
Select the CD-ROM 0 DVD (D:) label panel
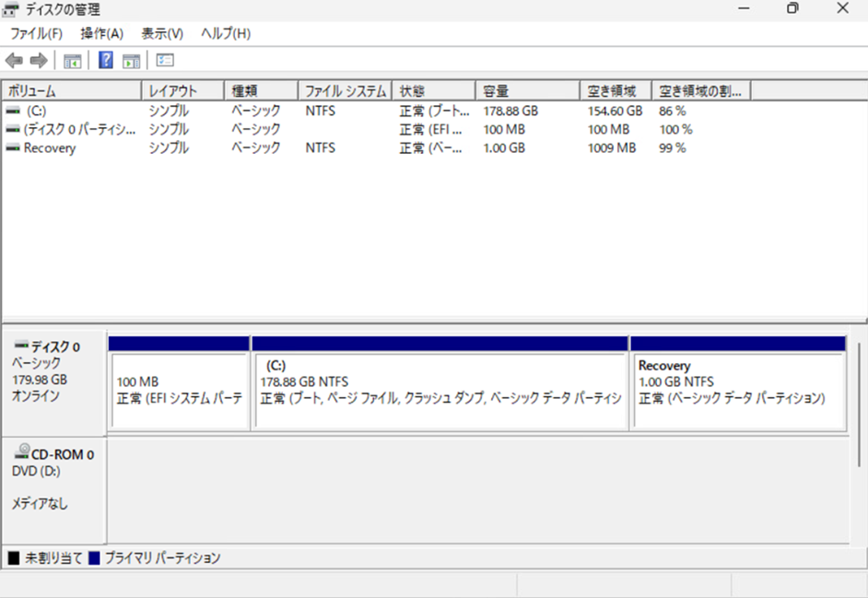(x=54, y=490)
